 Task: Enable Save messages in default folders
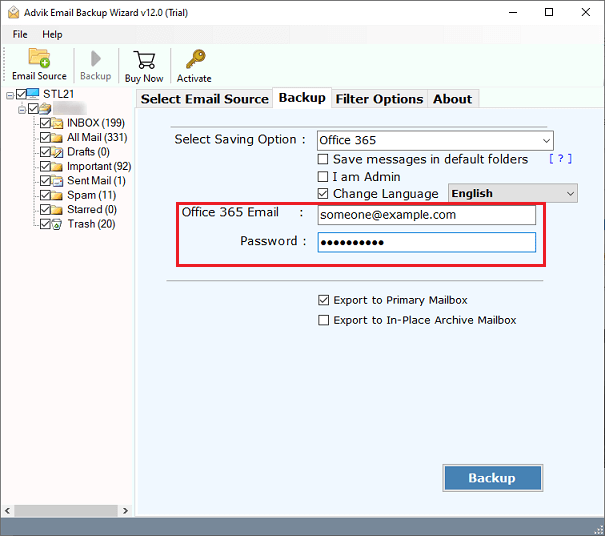[x=323, y=159]
